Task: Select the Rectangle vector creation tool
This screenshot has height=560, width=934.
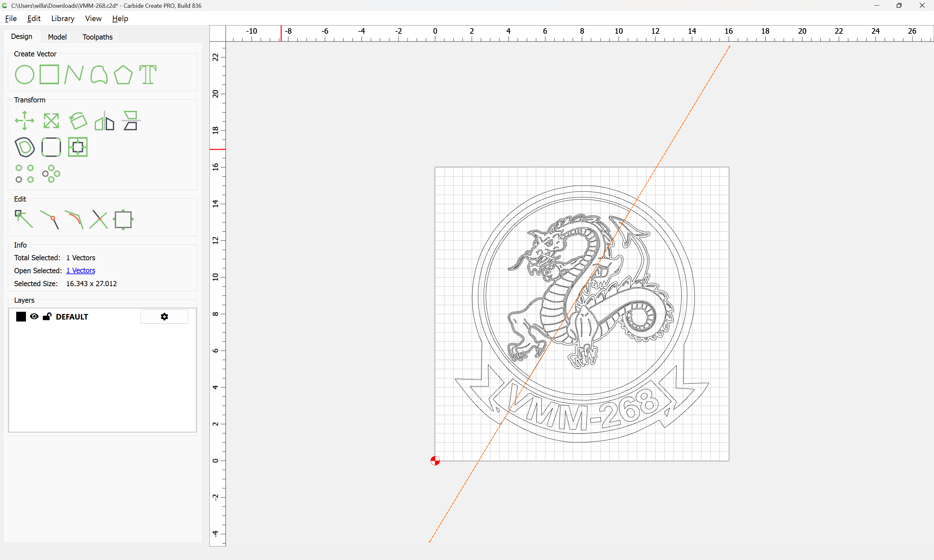Action: point(49,74)
